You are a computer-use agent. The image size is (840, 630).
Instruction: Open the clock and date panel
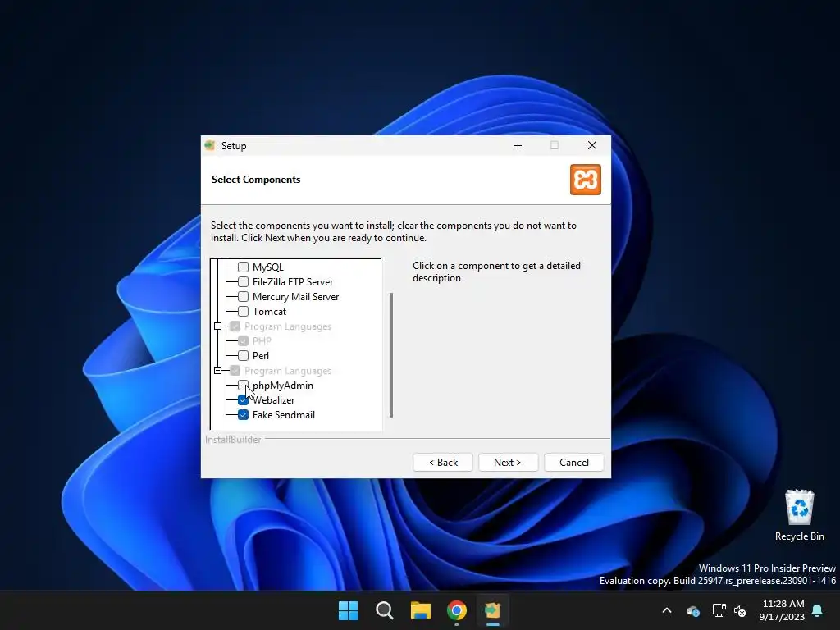[782, 610]
